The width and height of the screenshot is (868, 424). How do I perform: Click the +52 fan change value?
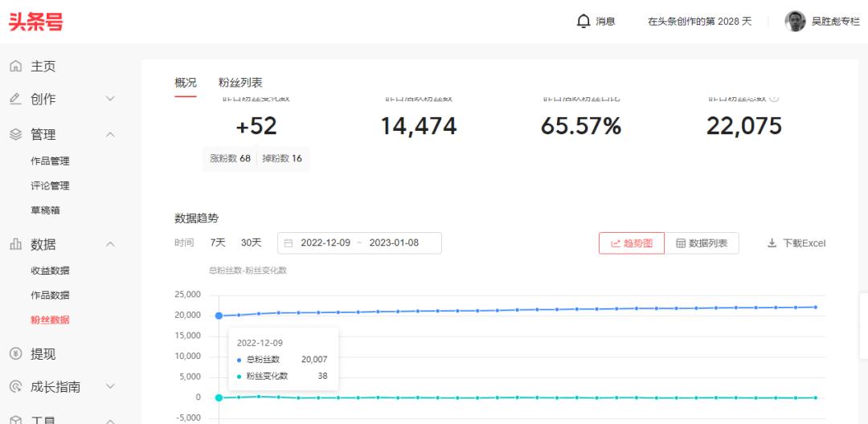[256, 127]
